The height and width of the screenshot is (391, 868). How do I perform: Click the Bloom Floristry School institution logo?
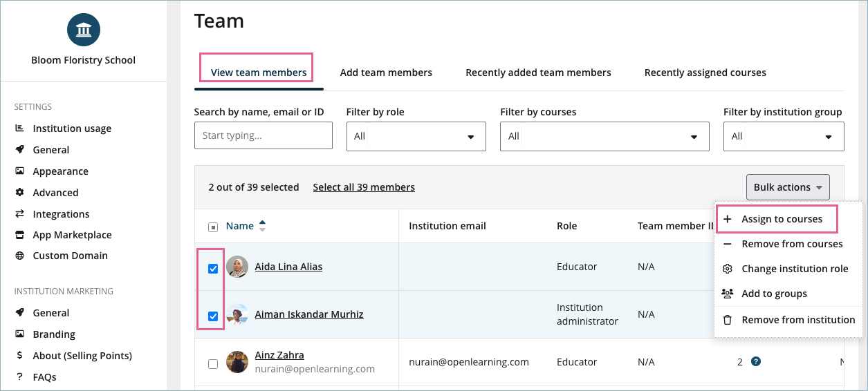(x=84, y=30)
